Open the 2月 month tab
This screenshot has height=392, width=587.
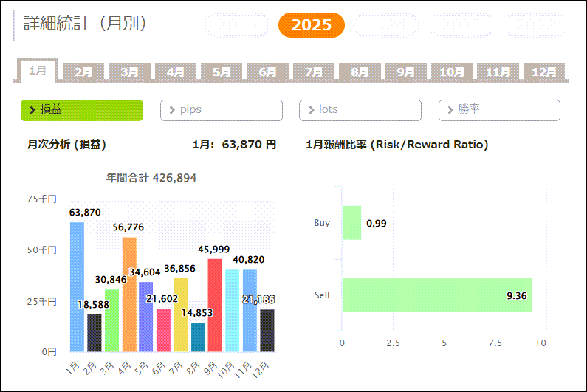(83, 72)
